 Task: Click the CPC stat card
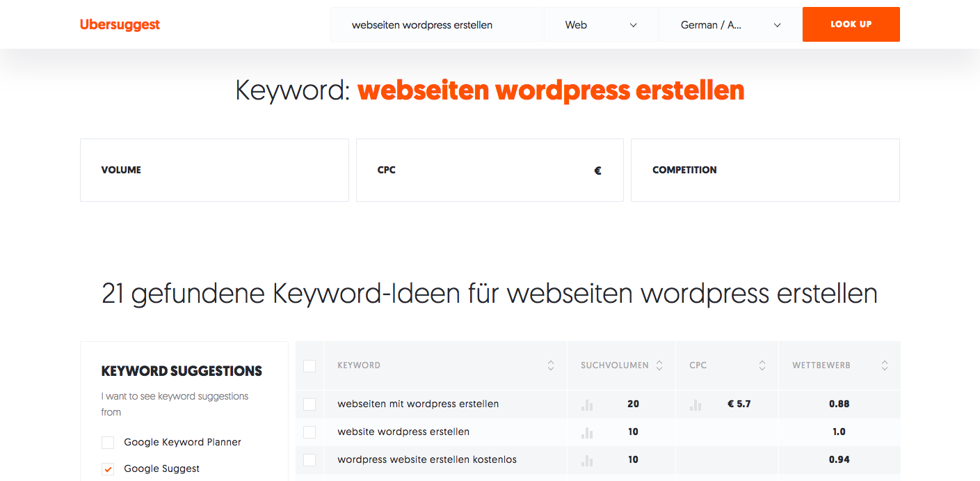[490, 171]
